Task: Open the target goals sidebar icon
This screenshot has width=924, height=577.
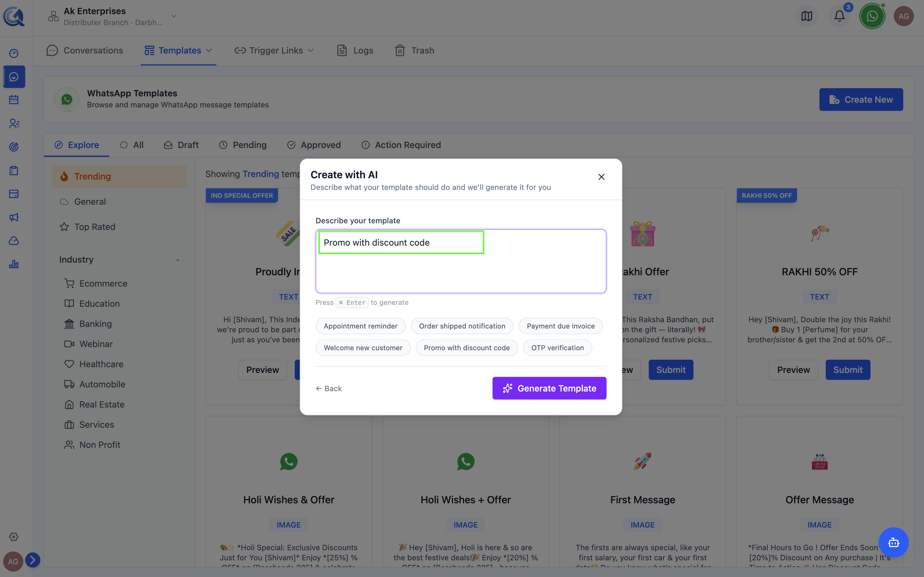Action: [14, 147]
